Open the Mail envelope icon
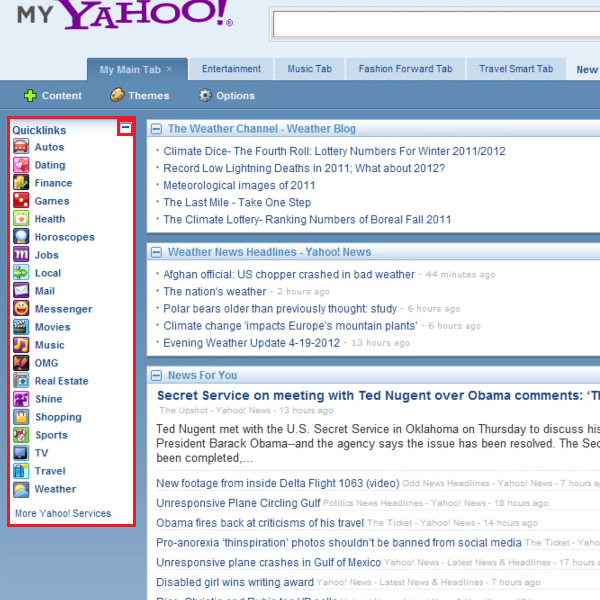Screen dimensions: 600x600 pos(21,290)
